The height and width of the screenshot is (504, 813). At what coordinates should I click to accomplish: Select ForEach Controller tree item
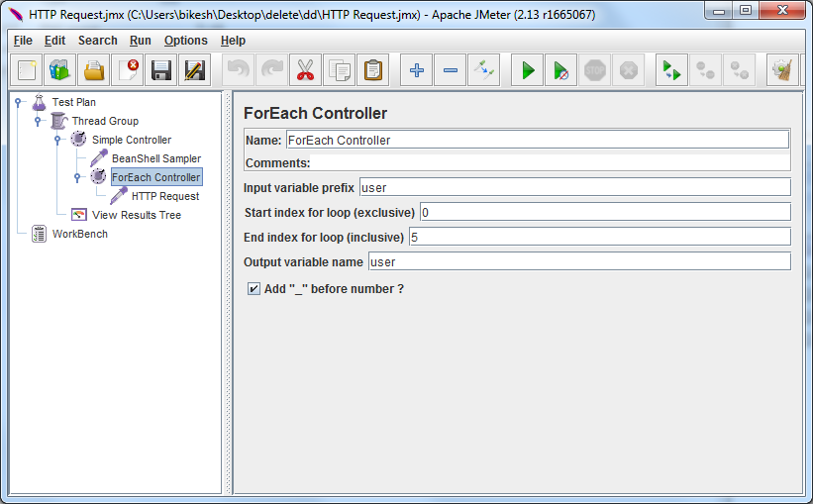pyautogui.click(x=156, y=177)
